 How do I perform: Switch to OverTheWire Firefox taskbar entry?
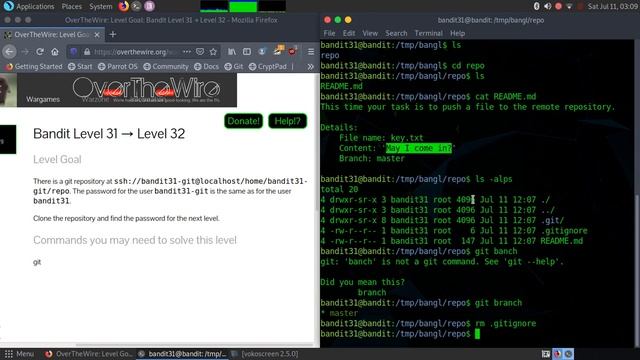point(88,354)
